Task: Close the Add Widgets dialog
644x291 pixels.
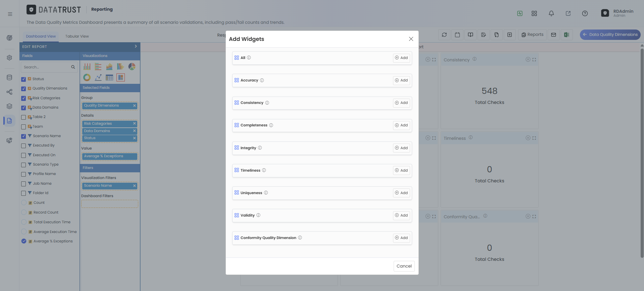Action: 411,39
